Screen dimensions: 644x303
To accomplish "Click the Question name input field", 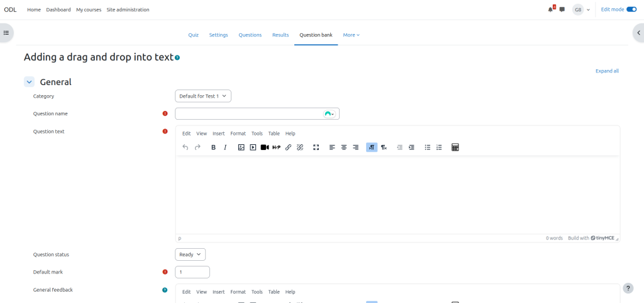I will (248, 114).
